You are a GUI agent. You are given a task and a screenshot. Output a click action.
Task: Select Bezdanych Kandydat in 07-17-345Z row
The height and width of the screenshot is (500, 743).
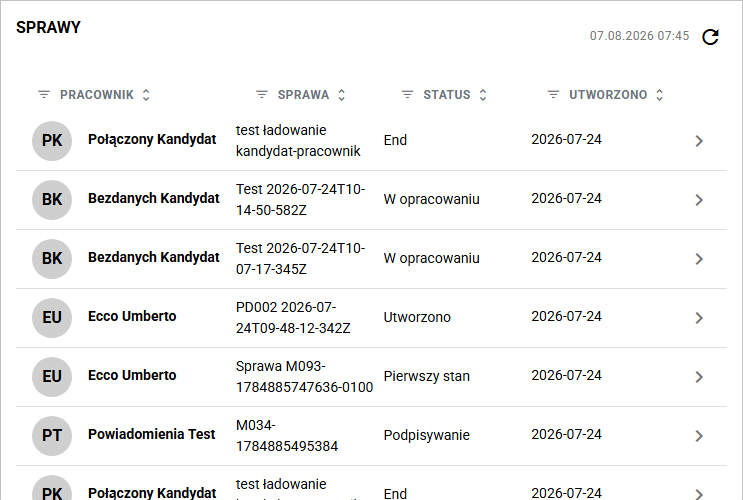coord(154,257)
